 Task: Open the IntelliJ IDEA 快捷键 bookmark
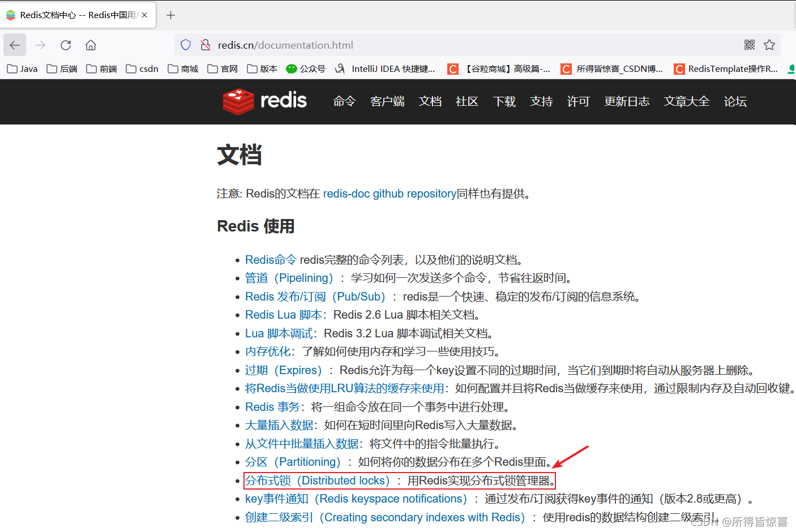click(x=385, y=69)
